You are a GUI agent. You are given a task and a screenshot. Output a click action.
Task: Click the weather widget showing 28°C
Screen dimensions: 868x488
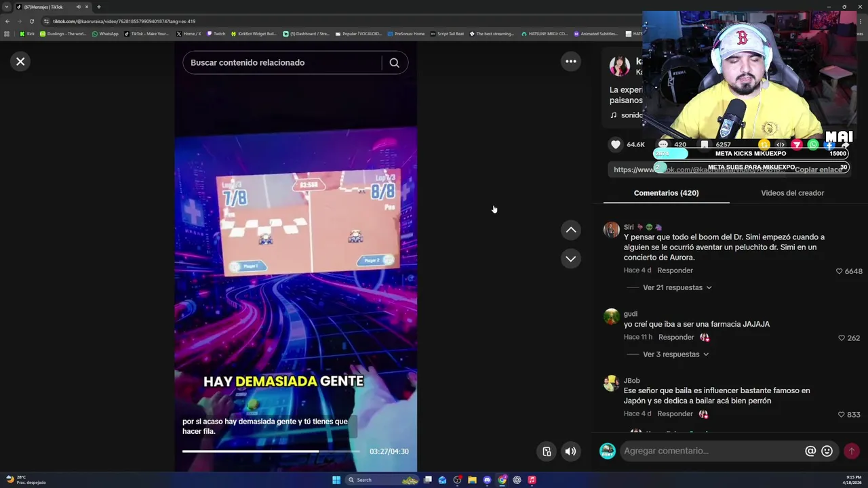pos(26,480)
